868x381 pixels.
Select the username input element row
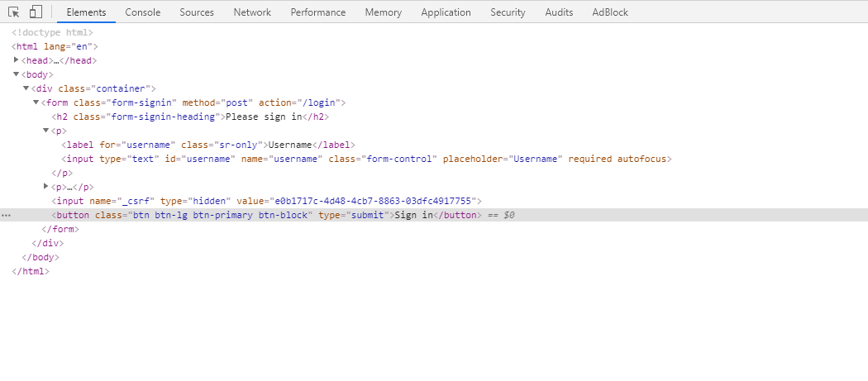(366, 159)
